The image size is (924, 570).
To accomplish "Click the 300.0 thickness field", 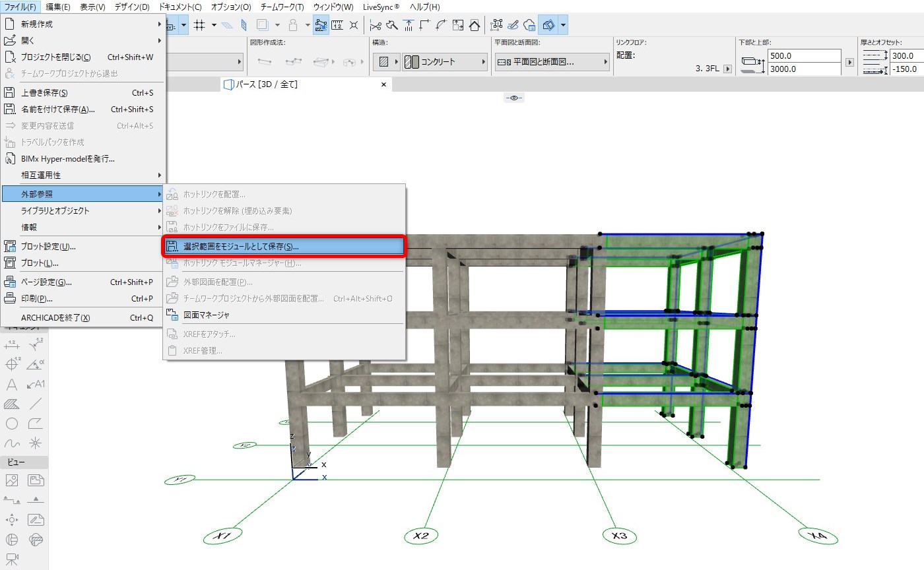I will (x=907, y=56).
